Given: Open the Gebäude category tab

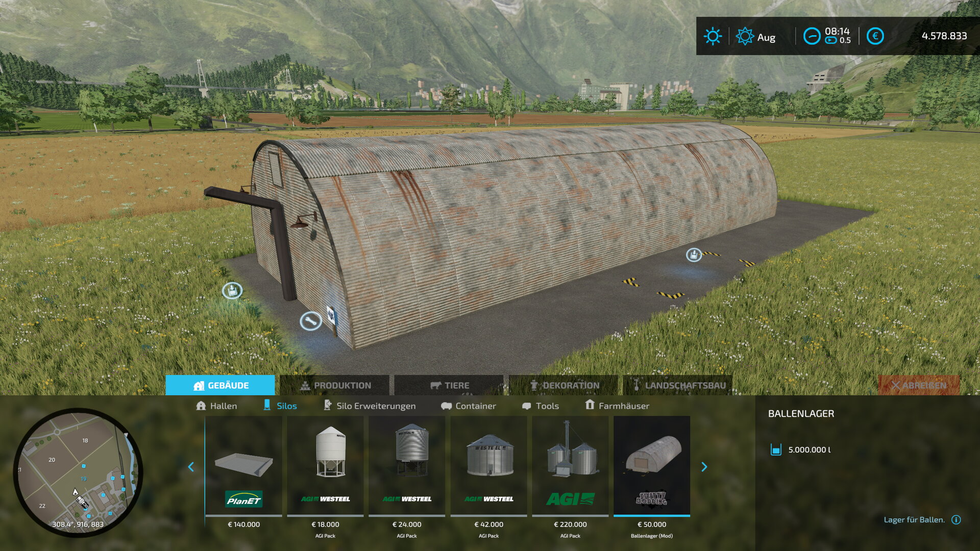Looking at the screenshot, I should coord(220,385).
